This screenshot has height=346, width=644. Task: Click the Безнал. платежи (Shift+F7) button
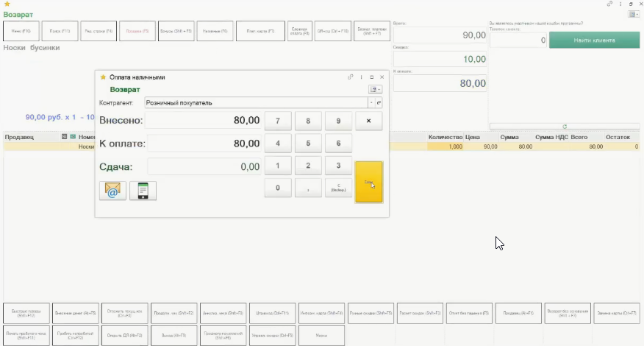coord(372,31)
